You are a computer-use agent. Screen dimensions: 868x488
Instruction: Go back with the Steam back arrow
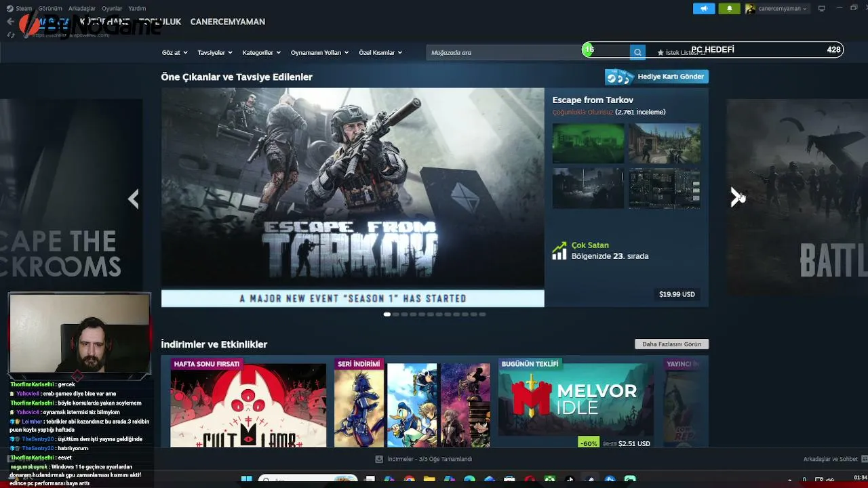point(11,22)
